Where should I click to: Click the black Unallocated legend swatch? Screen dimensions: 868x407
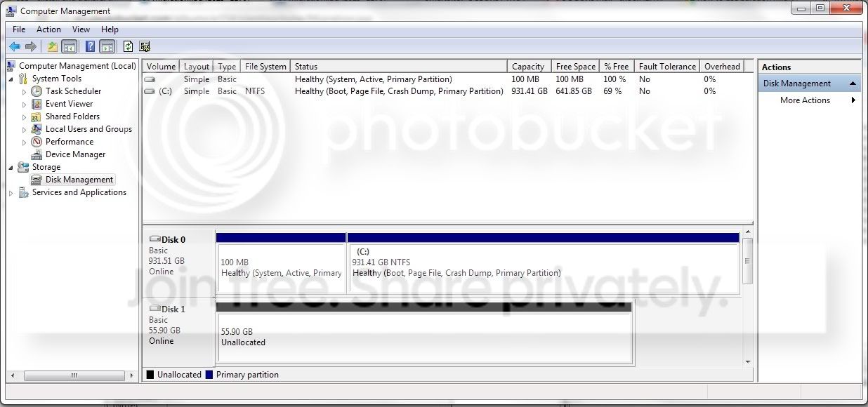(150, 375)
